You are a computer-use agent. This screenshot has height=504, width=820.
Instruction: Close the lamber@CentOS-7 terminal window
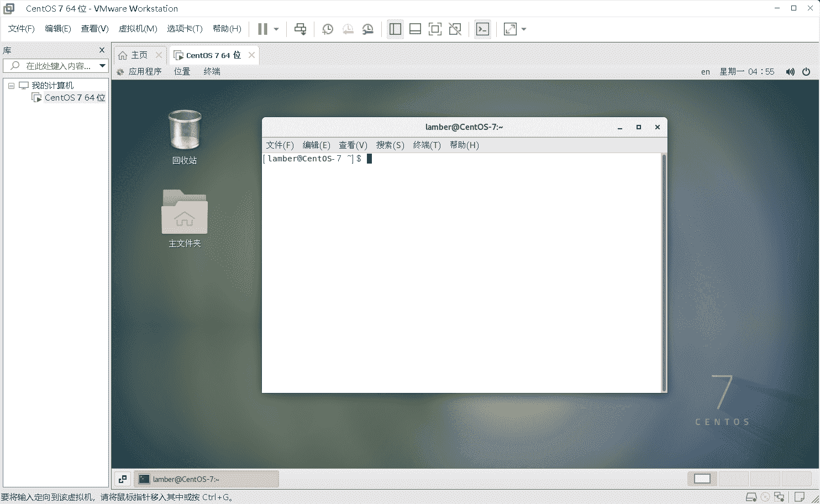[x=658, y=128]
